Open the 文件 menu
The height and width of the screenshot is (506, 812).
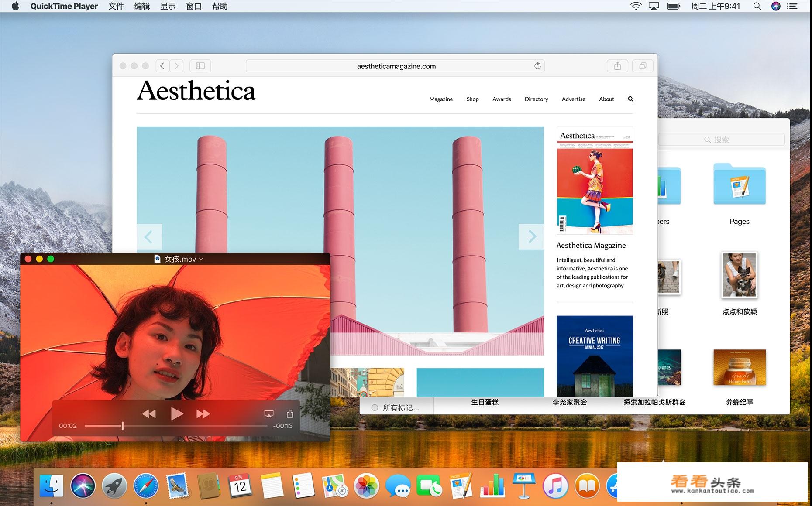tap(116, 6)
